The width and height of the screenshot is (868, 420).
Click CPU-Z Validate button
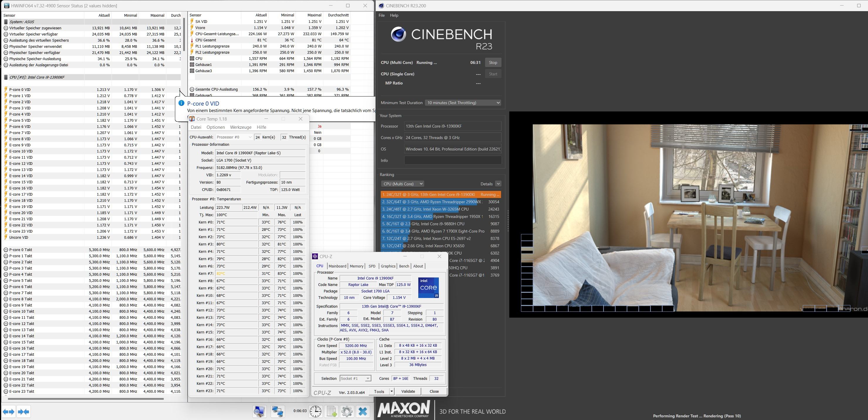coord(408,391)
